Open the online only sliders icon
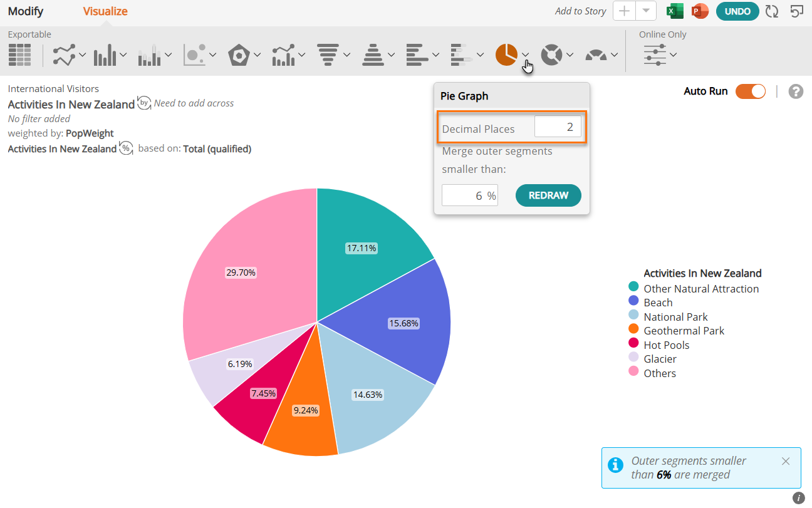Screen dimensions: 812x508 pos(655,55)
